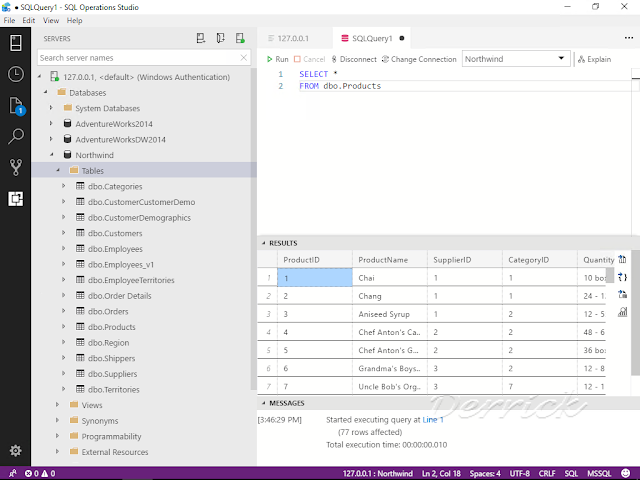Collapse the RESULTS panel
The image size is (640, 480).
coord(264,243)
